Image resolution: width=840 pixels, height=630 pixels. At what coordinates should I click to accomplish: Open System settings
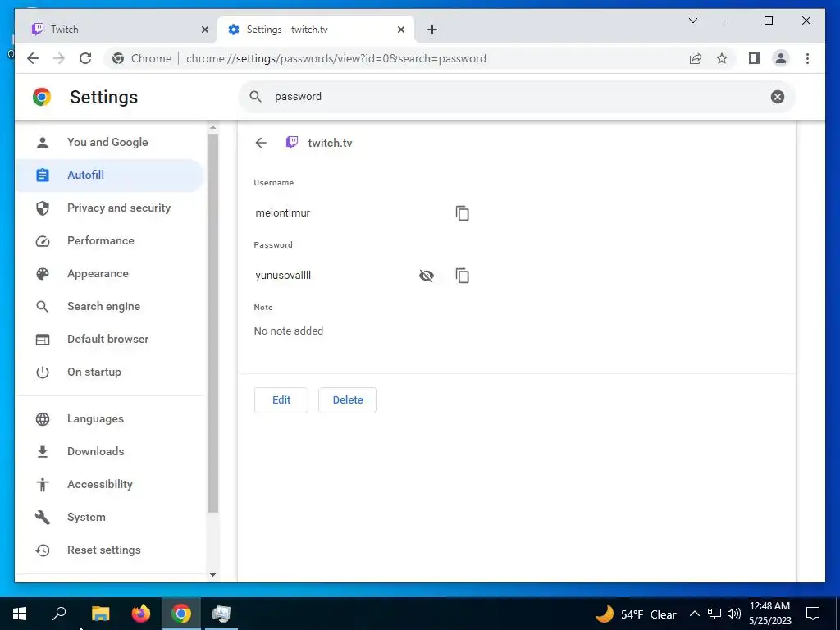(x=109, y=517)
